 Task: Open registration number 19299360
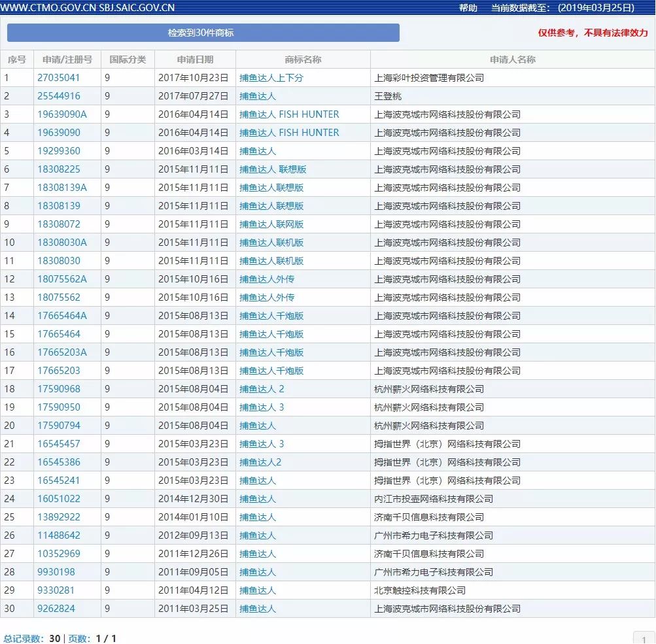pos(59,151)
